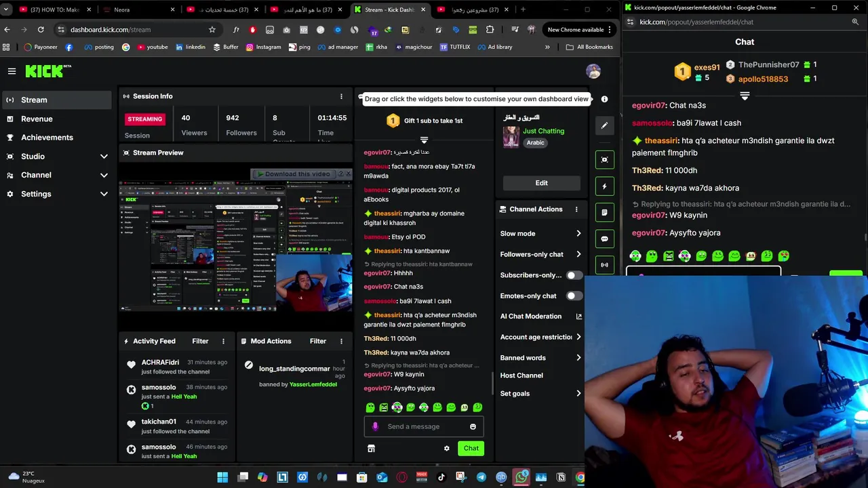The height and width of the screenshot is (488, 868).
Task: Toggle Emotes-only chat switch
Action: (574, 296)
